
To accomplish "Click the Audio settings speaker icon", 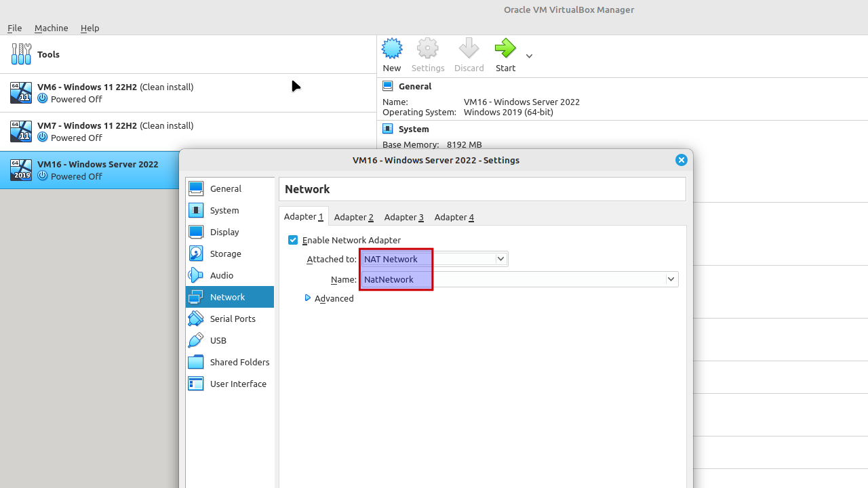I will [196, 275].
